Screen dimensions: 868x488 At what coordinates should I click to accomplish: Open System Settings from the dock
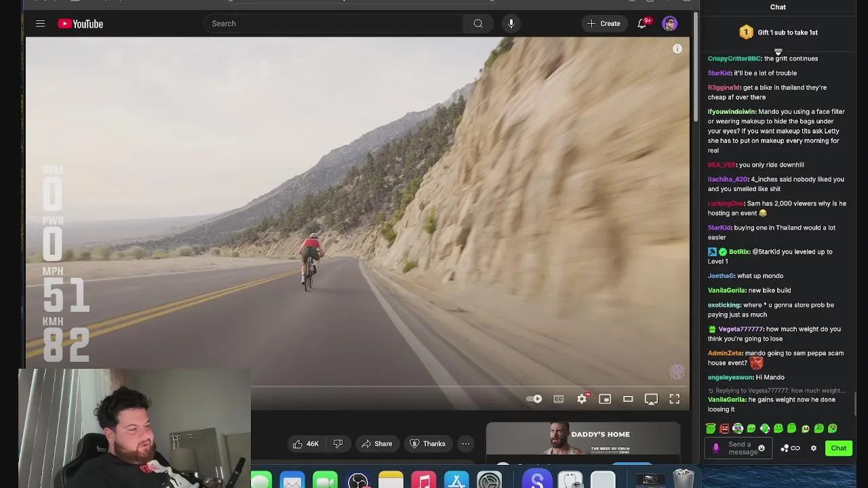[x=489, y=480]
